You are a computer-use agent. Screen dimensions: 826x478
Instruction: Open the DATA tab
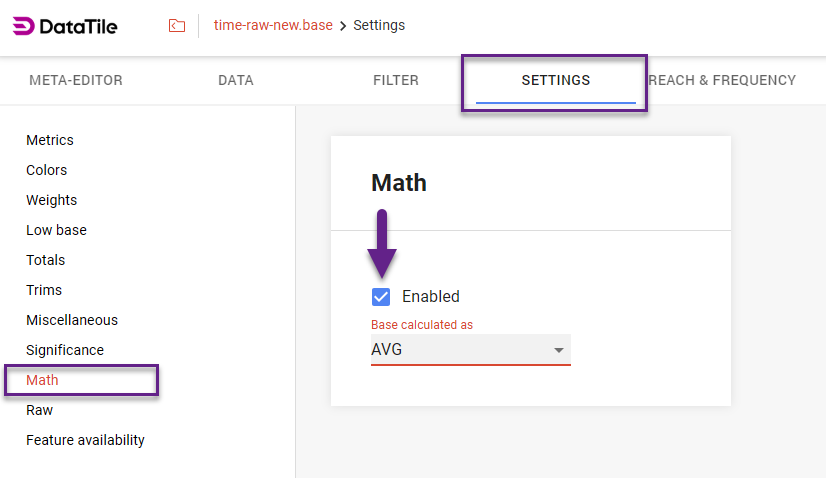[x=236, y=80]
